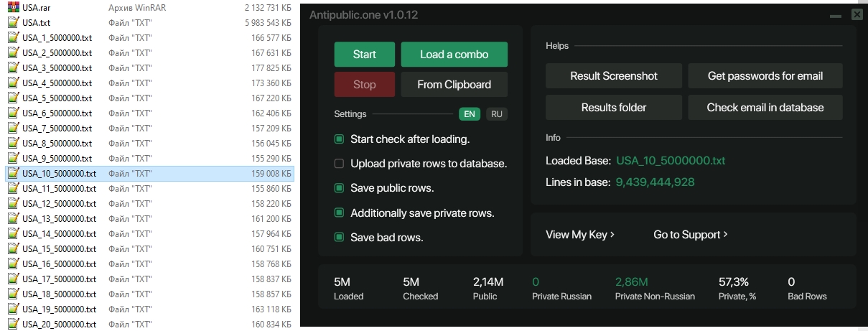Click the 163 118 КБ size cell
This screenshot has width=868, height=331.
(x=271, y=309)
